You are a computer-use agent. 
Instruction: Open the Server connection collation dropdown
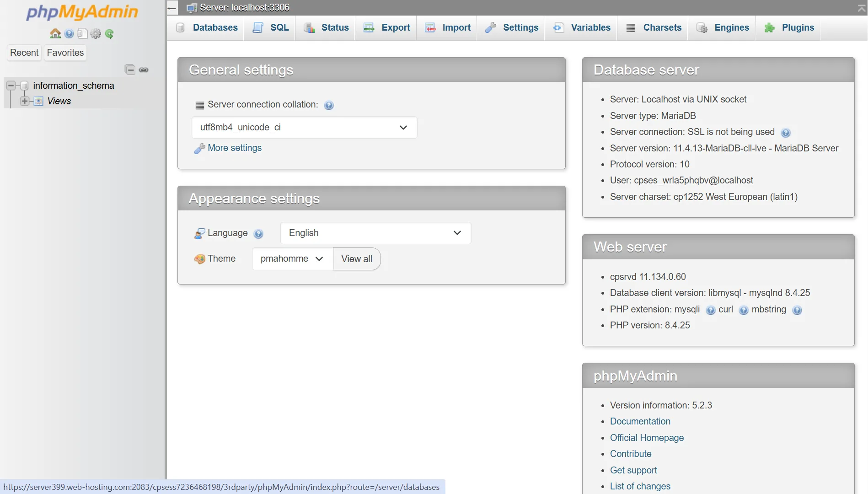[x=304, y=128]
